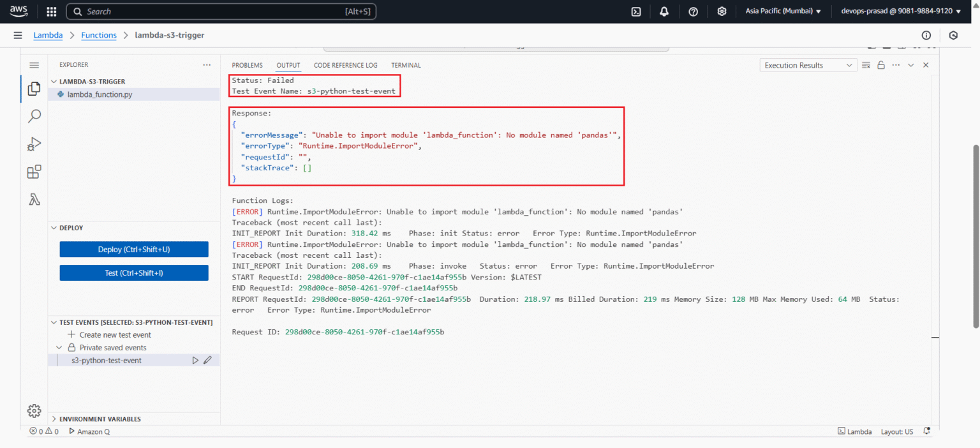Open AWS notifications bell icon
This screenshot has width=980, height=448.
664,11
